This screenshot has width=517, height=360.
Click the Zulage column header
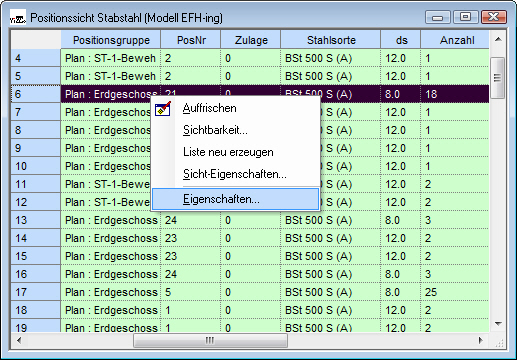click(251, 40)
